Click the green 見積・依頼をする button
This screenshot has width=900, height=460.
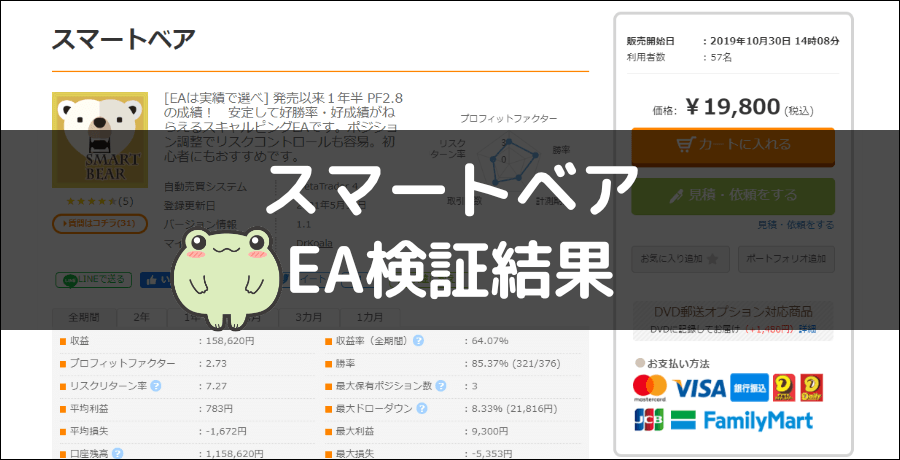pyautogui.click(x=733, y=196)
